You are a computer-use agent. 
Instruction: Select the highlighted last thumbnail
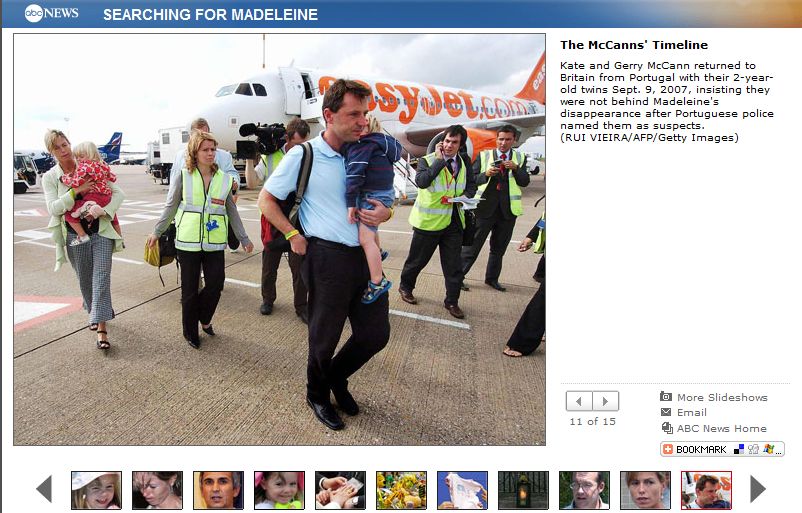click(x=706, y=490)
